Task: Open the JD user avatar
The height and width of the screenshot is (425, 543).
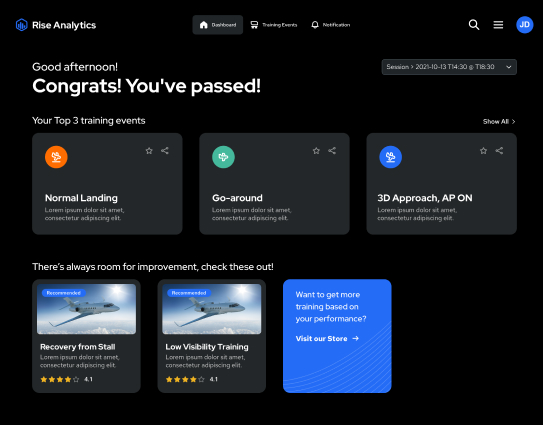Action: pyautogui.click(x=525, y=25)
